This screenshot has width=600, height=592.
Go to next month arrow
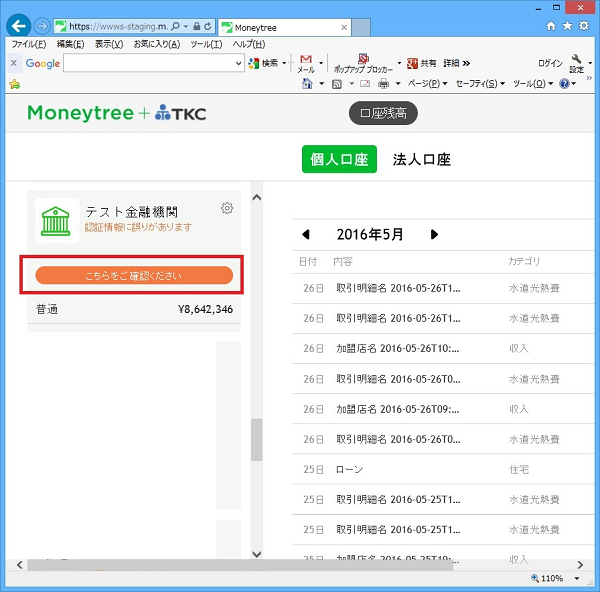434,235
